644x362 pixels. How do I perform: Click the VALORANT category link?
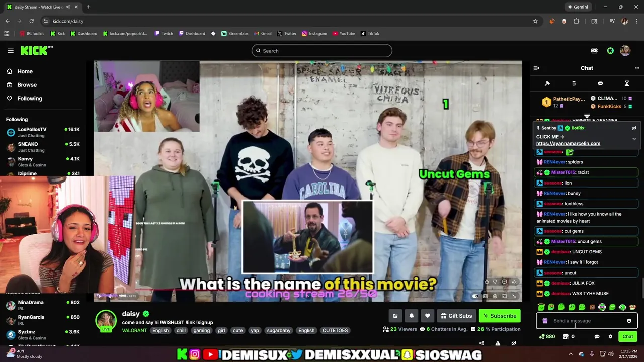pyautogui.click(x=134, y=330)
